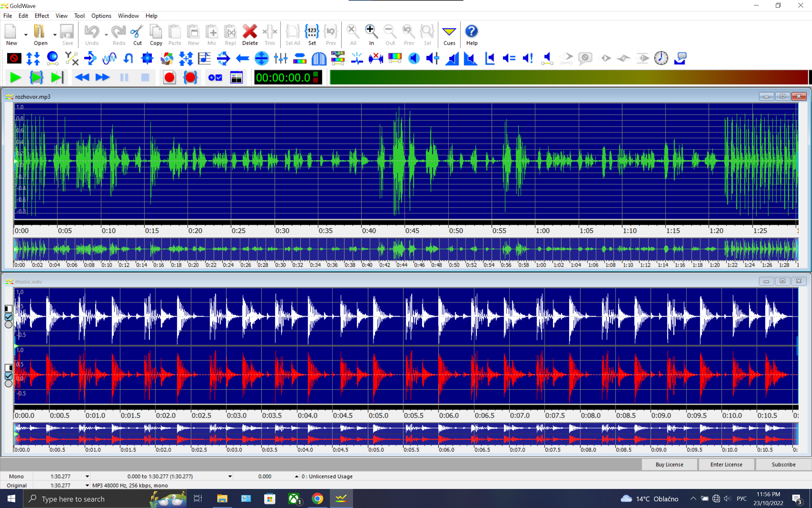The width and height of the screenshot is (812, 508).
Task: Expand the Undo history dropdown arrow
Action: [106, 35]
